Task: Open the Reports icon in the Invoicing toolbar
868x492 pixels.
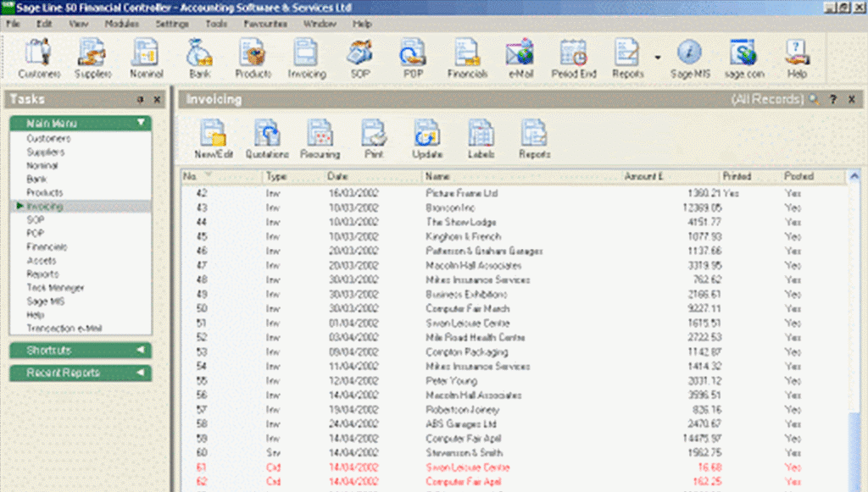Action: (x=534, y=140)
